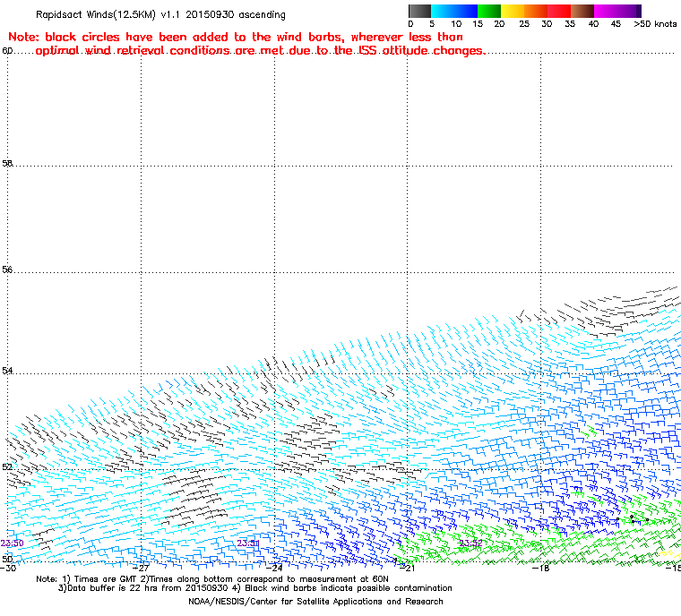The height and width of the screenshot is (616, 681).
Task: Pick the brown 35–40 knot legend segment
Action: click(x=582, y=11)
